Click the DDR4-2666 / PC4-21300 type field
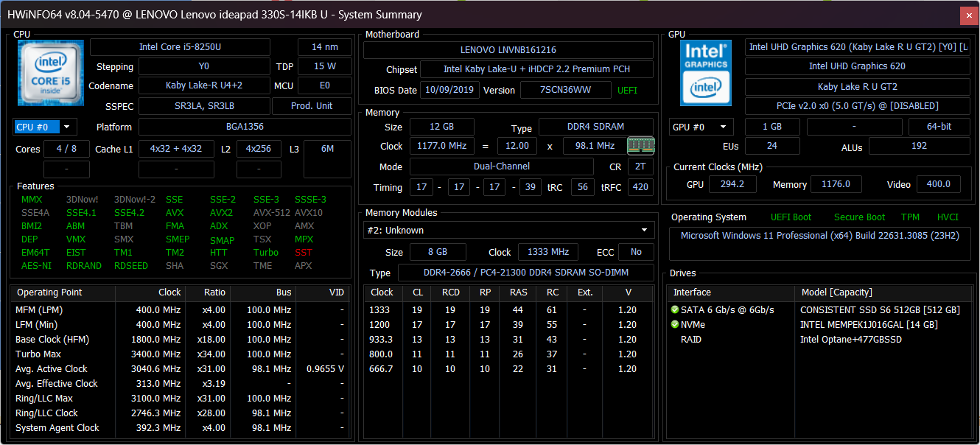980x445 pixels. click(525, 273)
